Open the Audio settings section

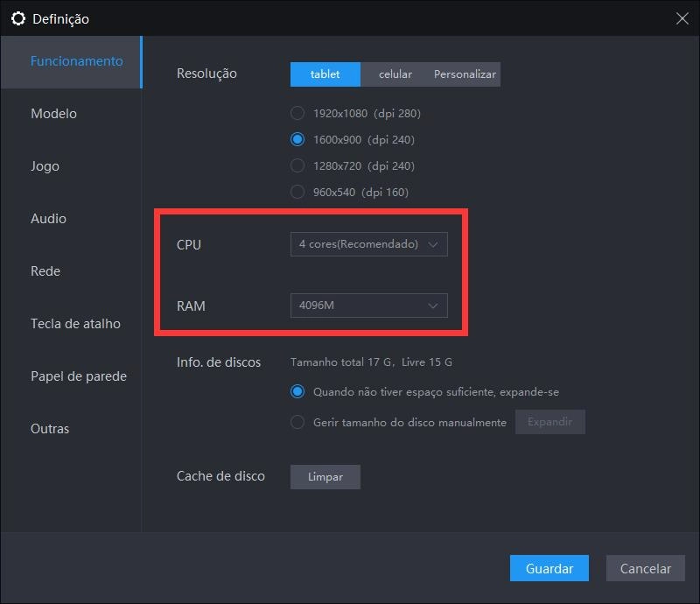tap(49, 219)
